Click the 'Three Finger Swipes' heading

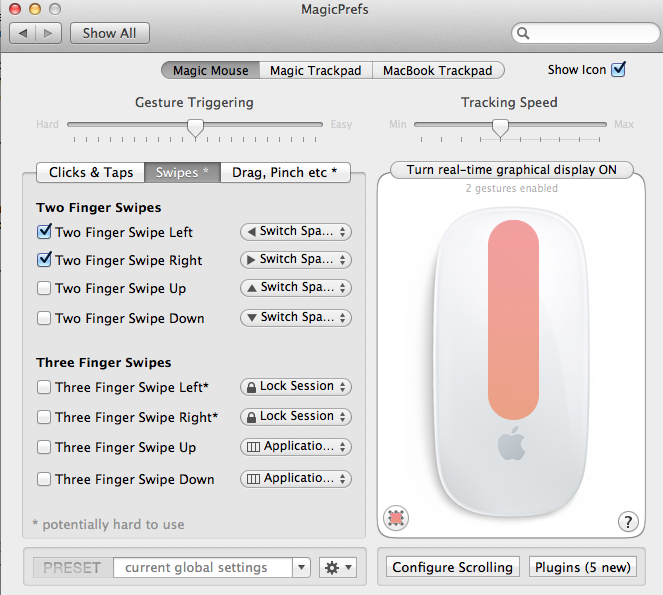[x=104, y=363]
